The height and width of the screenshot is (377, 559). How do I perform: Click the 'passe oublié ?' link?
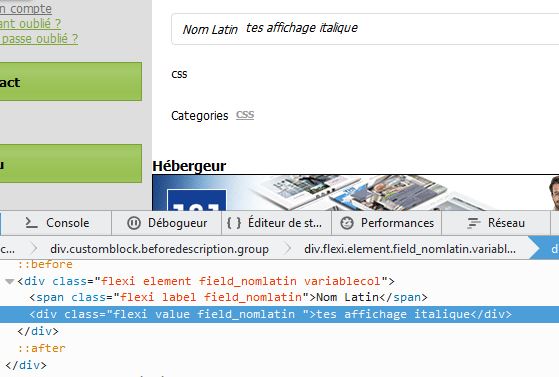tap(39, 39)
